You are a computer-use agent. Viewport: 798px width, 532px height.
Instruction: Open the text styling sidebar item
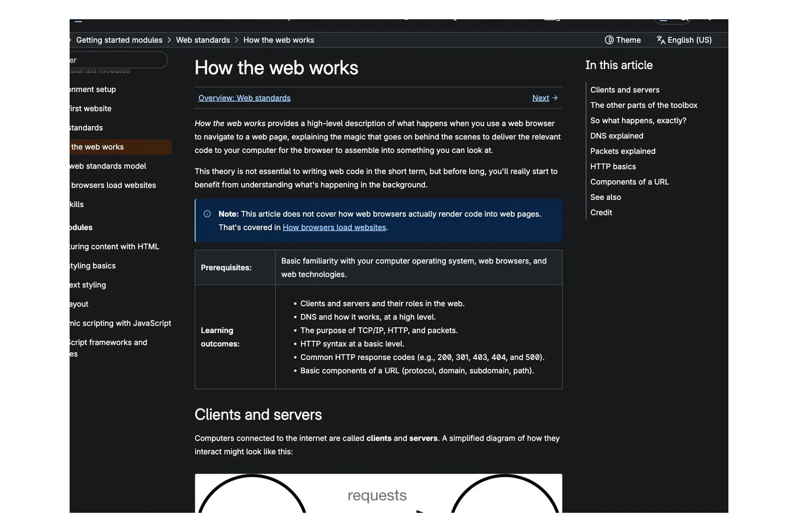(x=88, y=285)
